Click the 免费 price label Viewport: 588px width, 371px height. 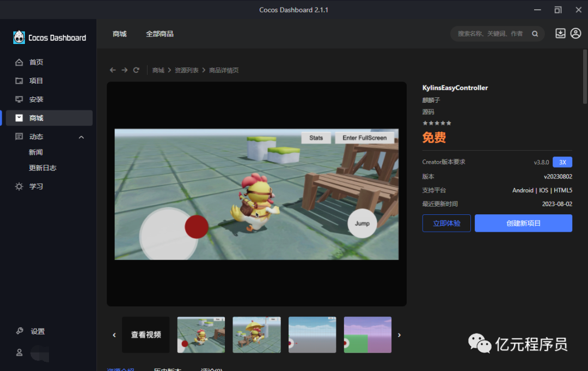pos(434,138)
